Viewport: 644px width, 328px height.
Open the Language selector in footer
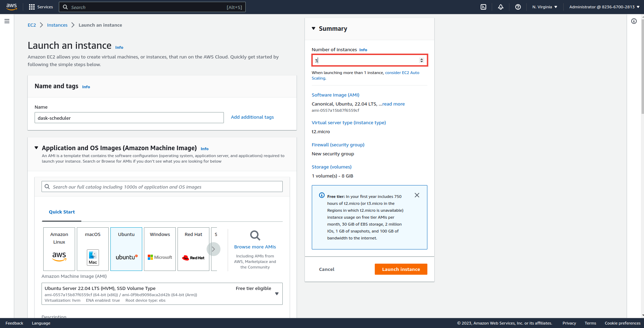point(41,323)
